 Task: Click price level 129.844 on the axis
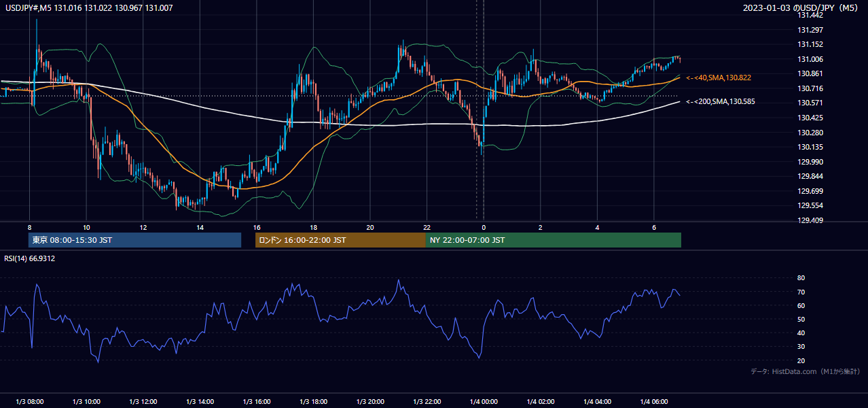coord(811,176)
